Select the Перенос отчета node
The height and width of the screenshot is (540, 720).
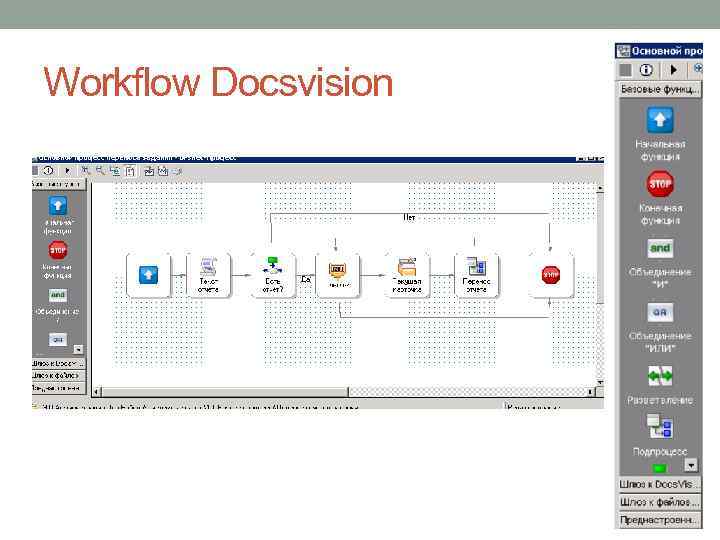[x=476, y=275]
